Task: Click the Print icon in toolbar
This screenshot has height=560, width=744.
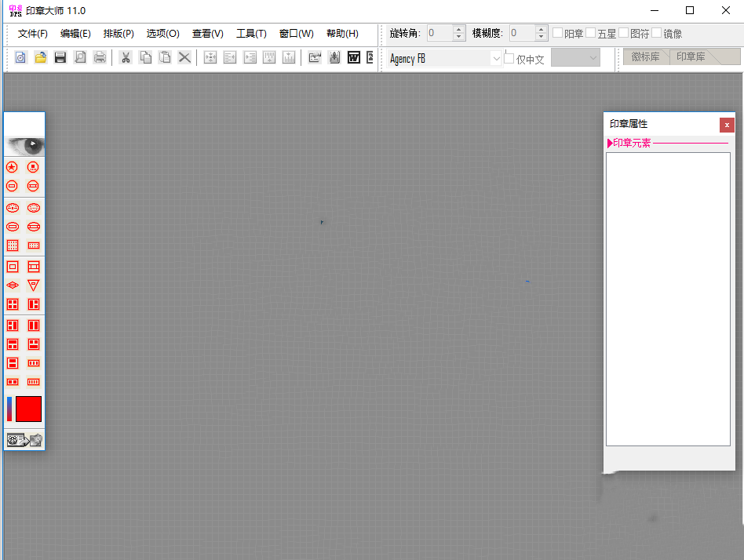Action: (x=100, y=58)
